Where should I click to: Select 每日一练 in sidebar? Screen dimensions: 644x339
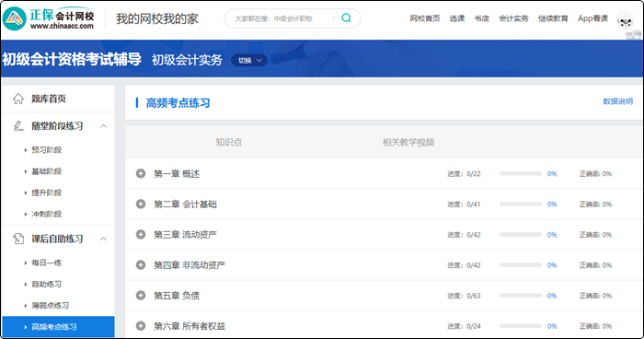(46, 263)
